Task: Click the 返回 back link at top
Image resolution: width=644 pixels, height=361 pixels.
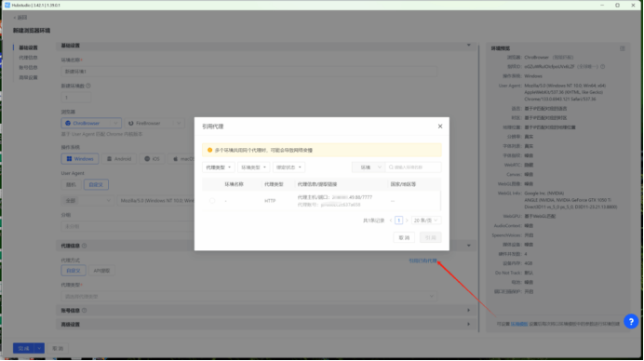Action: pyautogui.click(x=20, y=18)
